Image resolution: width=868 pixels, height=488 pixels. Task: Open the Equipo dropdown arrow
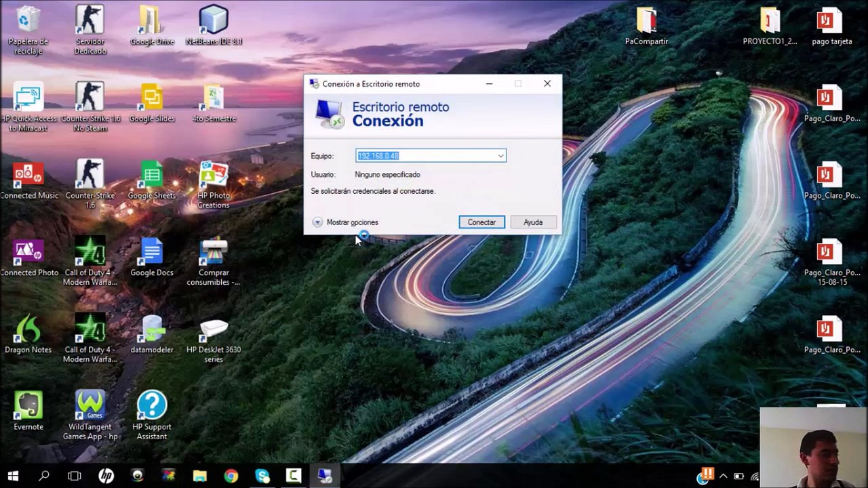coord(500,156)
